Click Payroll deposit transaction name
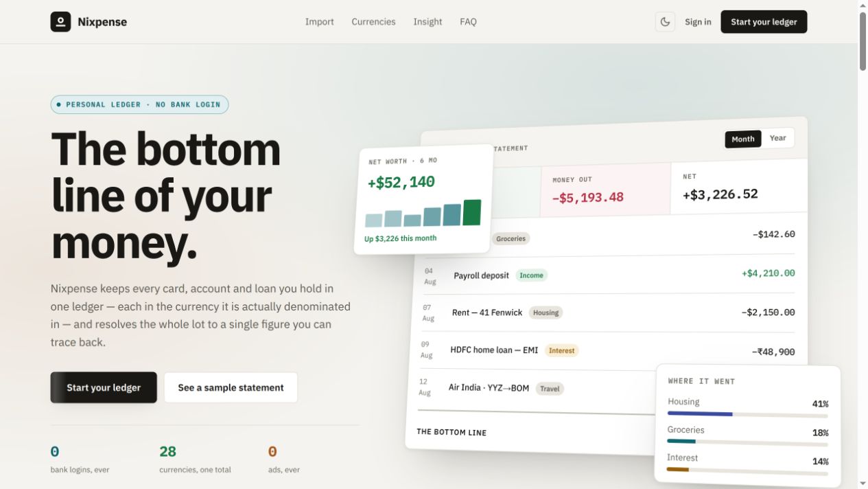 [x=481, y=275]
